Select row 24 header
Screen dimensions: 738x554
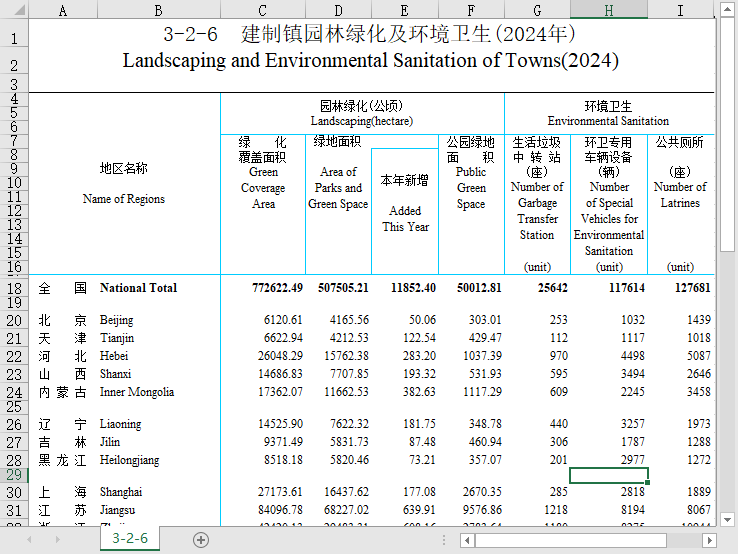14,392
